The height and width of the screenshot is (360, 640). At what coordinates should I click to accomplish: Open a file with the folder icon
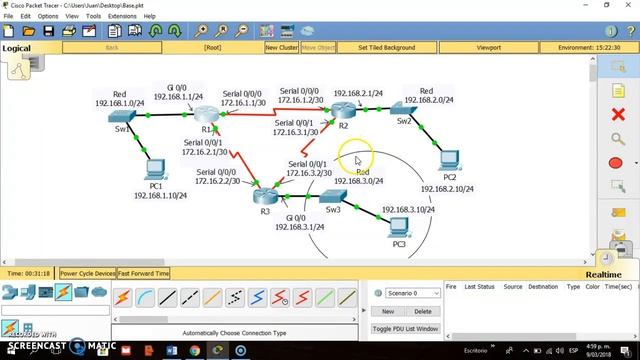coord(29,31)
